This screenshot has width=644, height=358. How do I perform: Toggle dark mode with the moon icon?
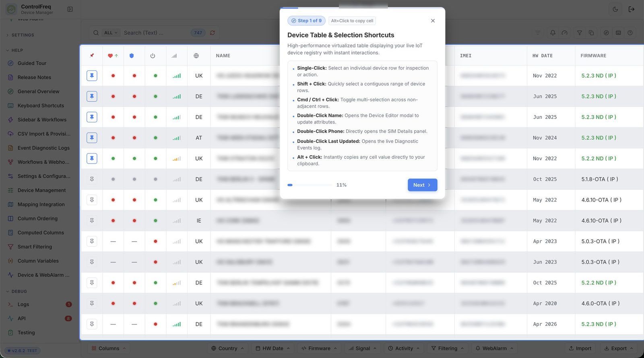click(x=615, y=9)
